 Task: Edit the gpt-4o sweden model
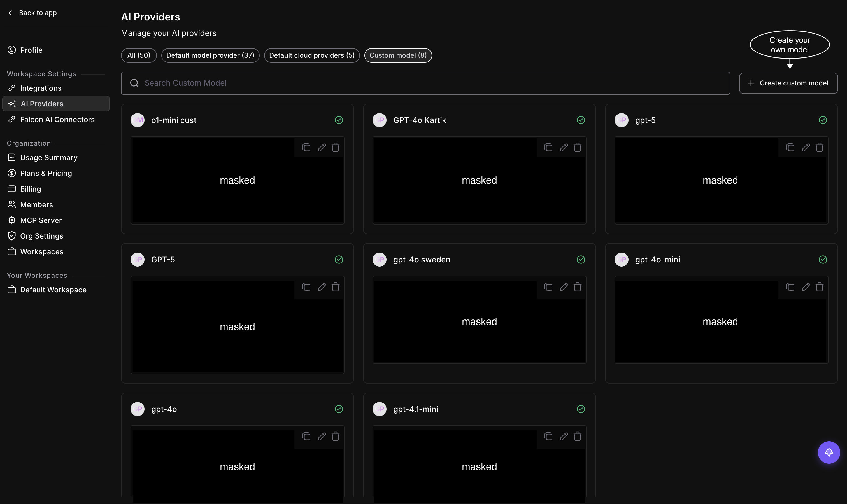564,287
